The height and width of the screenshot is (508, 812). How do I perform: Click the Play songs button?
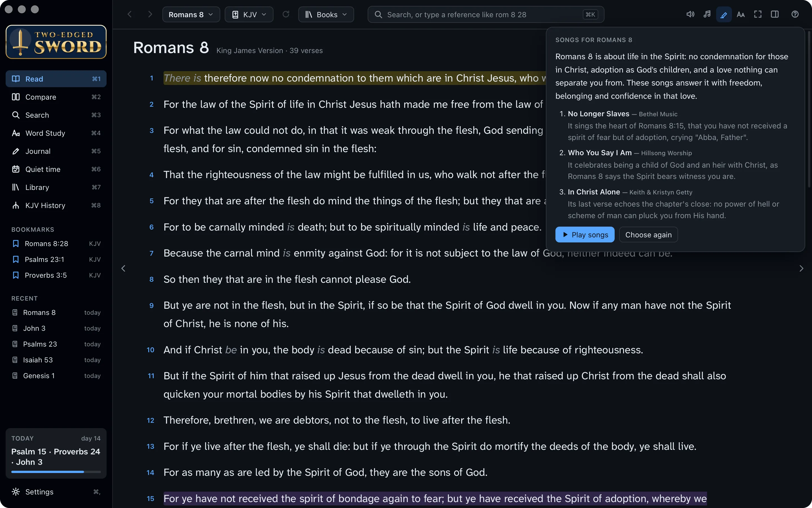pyautogui.click(x=585, y=235)
